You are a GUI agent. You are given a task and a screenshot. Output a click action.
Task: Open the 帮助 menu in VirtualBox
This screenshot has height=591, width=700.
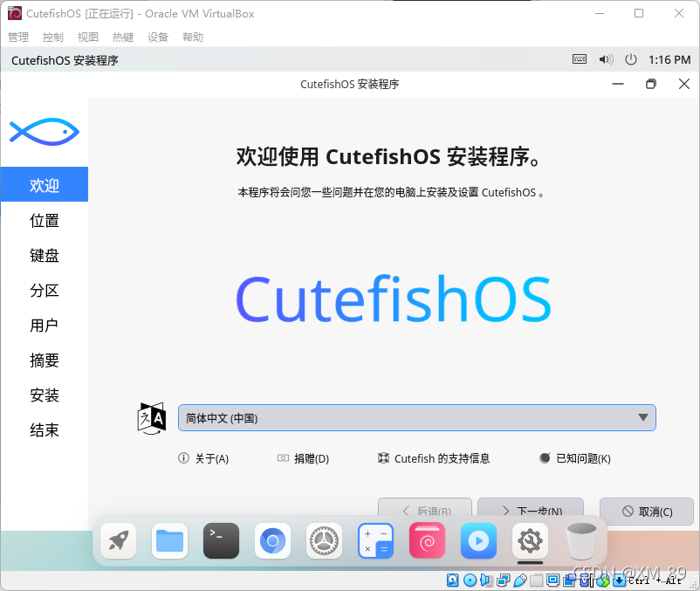click(x=193, y=37)
